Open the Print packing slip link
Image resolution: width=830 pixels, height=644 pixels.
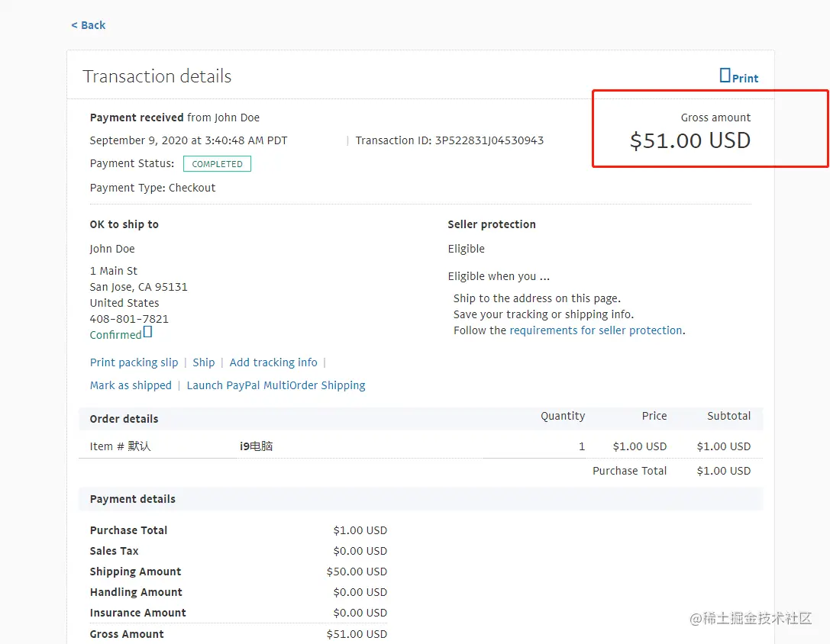coord(134,362)
